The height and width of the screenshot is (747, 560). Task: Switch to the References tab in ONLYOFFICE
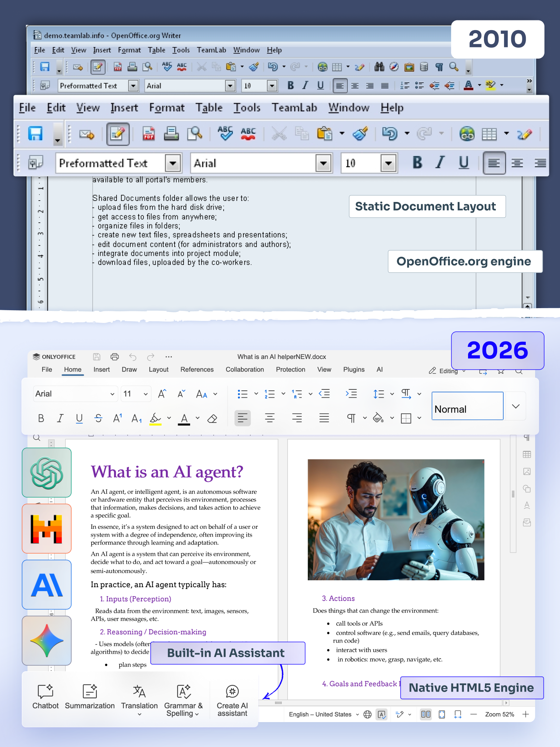tap(197, 369)
